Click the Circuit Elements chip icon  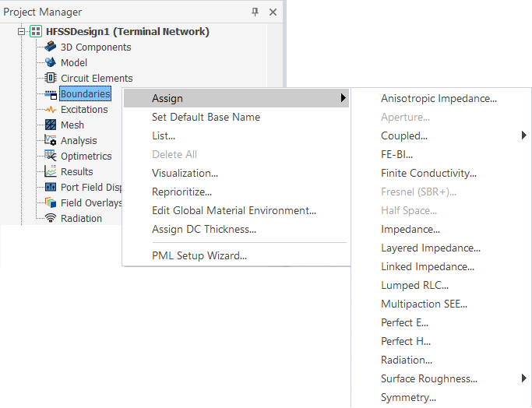click(x=51, y=78)
